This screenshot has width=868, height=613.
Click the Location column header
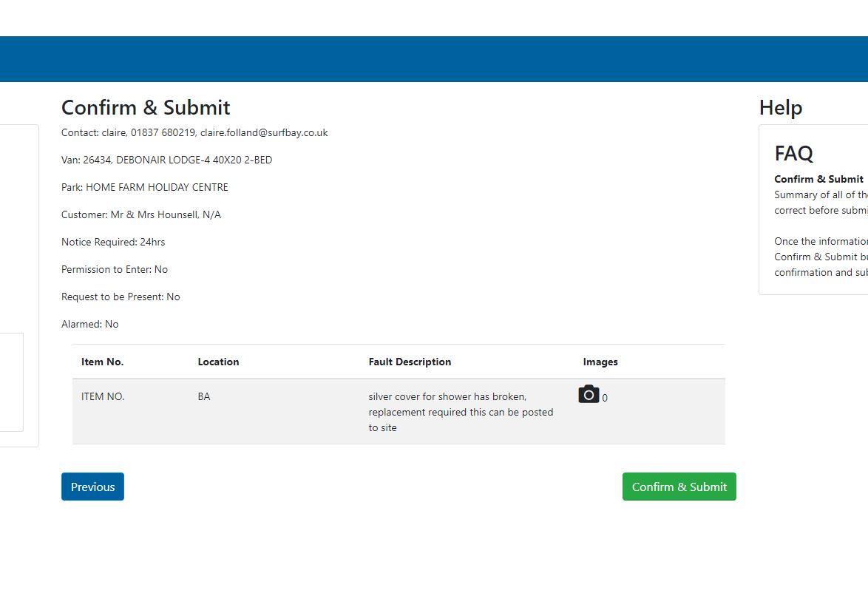(218, 362)
